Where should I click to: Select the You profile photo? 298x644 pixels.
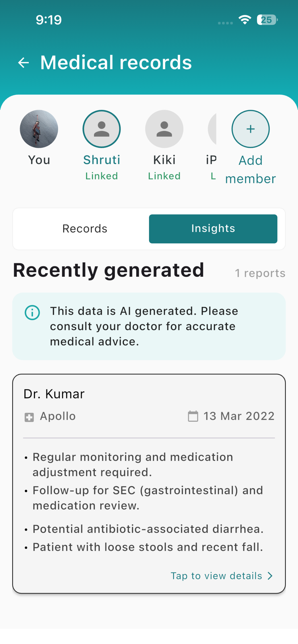click(x=39, y=129)
